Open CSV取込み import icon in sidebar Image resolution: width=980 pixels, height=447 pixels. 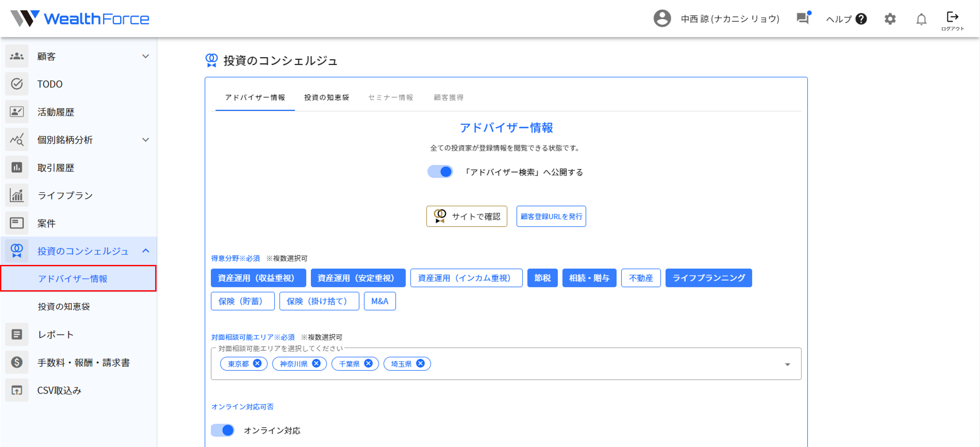pos(17,390)
